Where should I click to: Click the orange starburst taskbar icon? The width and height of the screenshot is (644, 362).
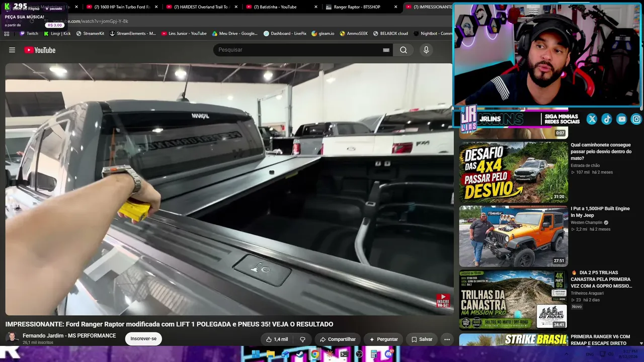pyautogui.click(x=330, y=354)
